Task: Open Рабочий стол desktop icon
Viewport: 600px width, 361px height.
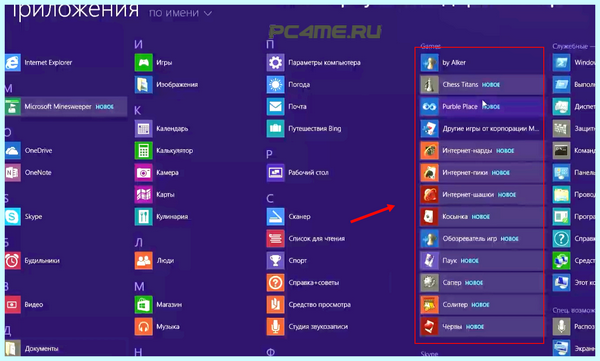Action: [x=276, y=173]
